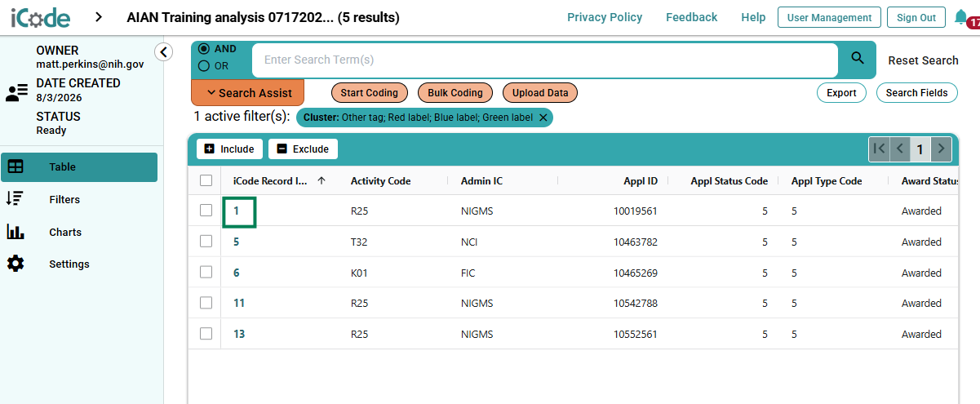Click Appl ID cell 10463782

636,242
